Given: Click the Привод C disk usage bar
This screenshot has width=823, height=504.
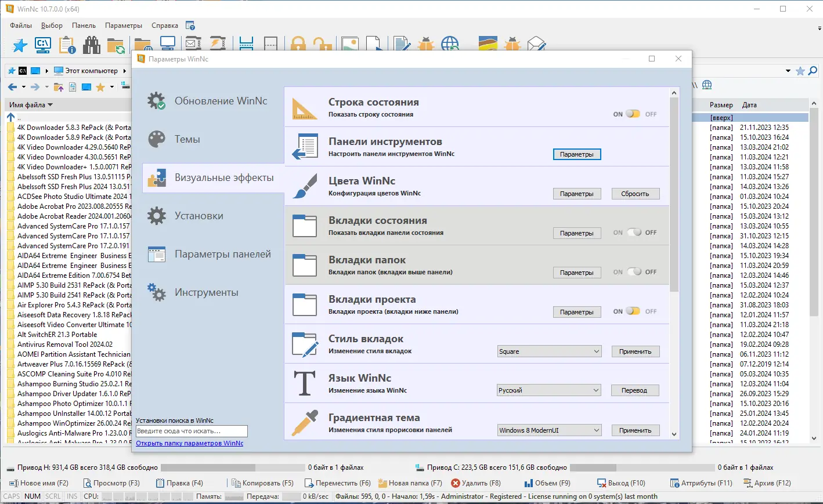Looking at the screenshot, I should (x=642, y=467).
